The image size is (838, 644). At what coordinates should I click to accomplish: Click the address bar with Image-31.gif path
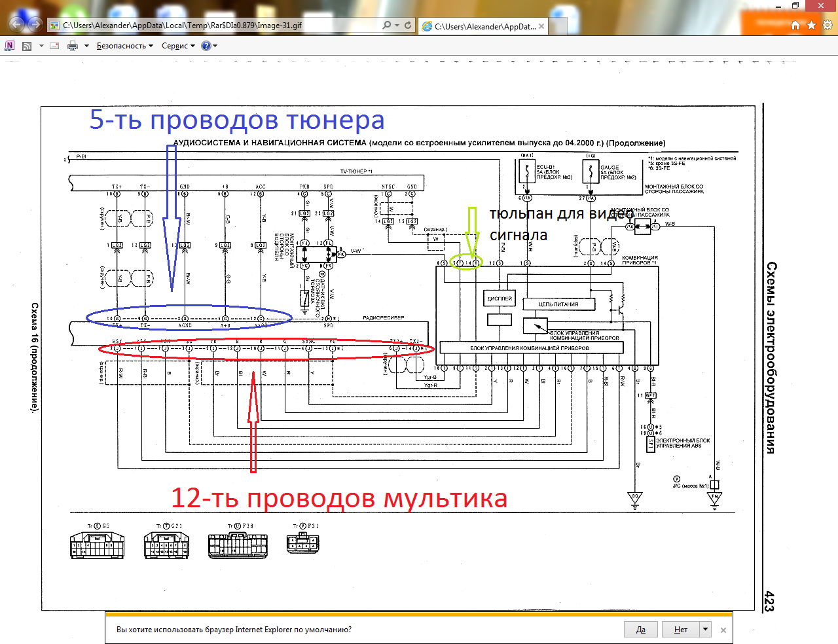216,26
